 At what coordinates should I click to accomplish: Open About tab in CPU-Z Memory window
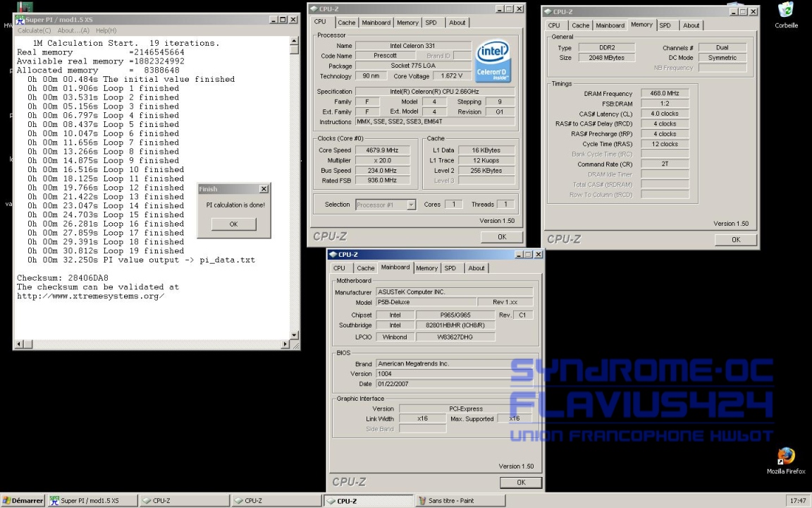click(x=691, y=25)
